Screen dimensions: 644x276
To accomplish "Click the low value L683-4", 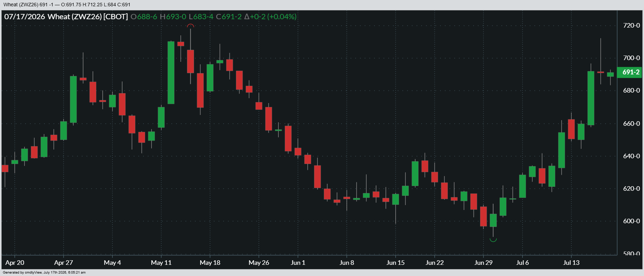I will click(201, 17).
